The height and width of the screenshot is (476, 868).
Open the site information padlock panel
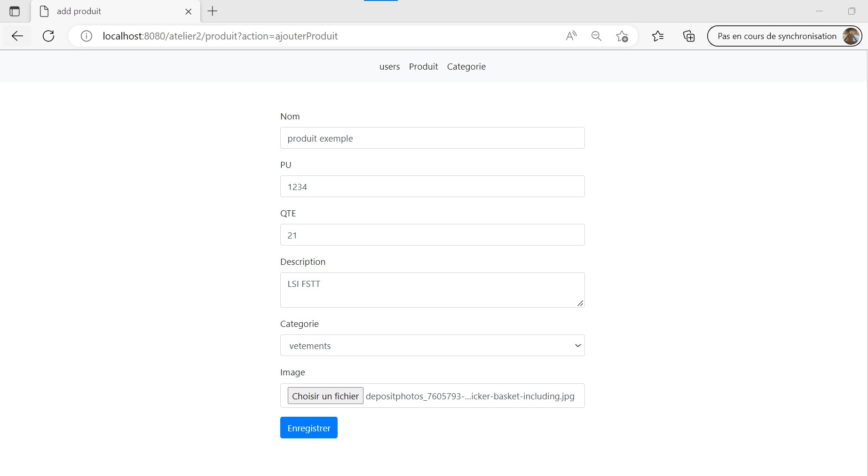86,36
